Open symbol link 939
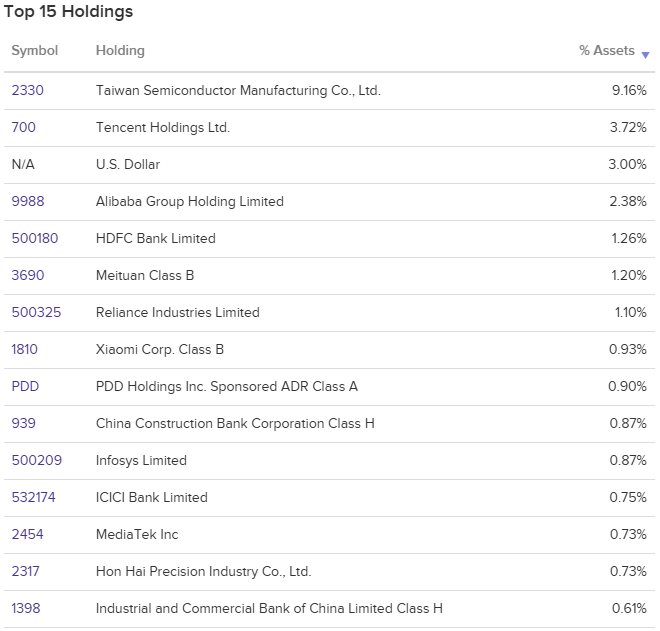Viewport: 660px width, 631px height. pos(24,423)
